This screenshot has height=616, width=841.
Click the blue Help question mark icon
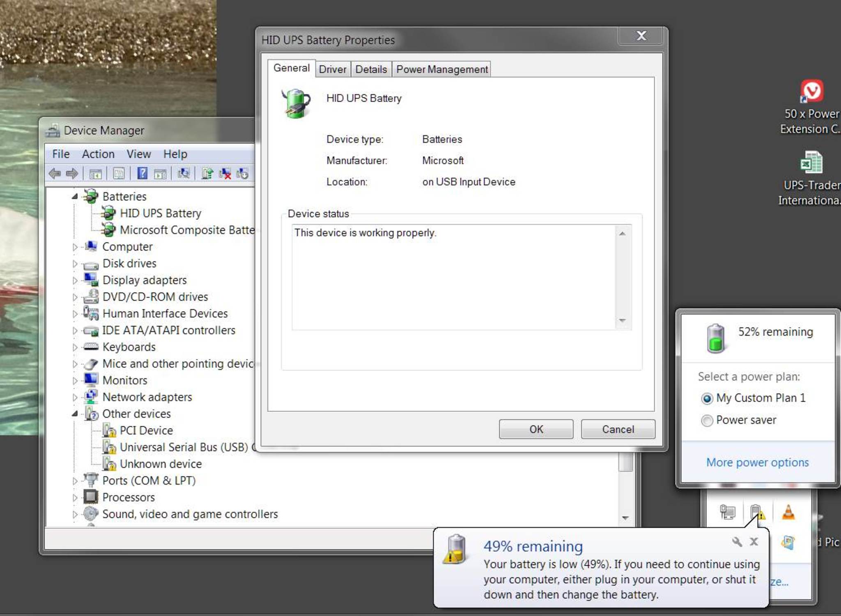[142, 173]
